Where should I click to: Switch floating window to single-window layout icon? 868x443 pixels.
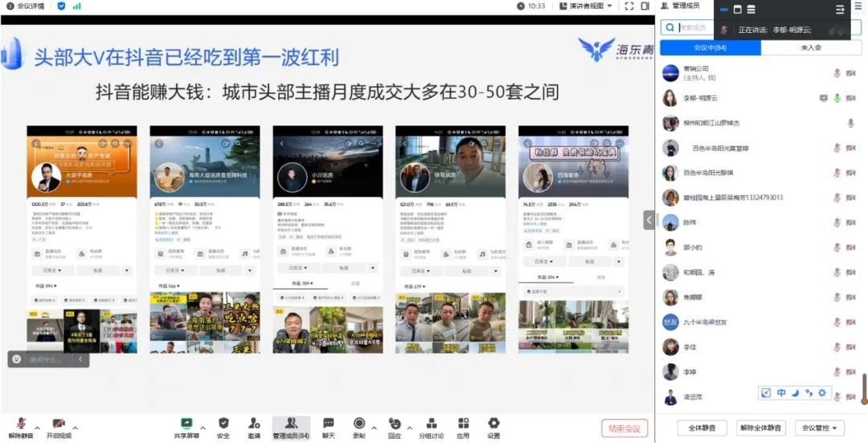click(x=737, y=10)
